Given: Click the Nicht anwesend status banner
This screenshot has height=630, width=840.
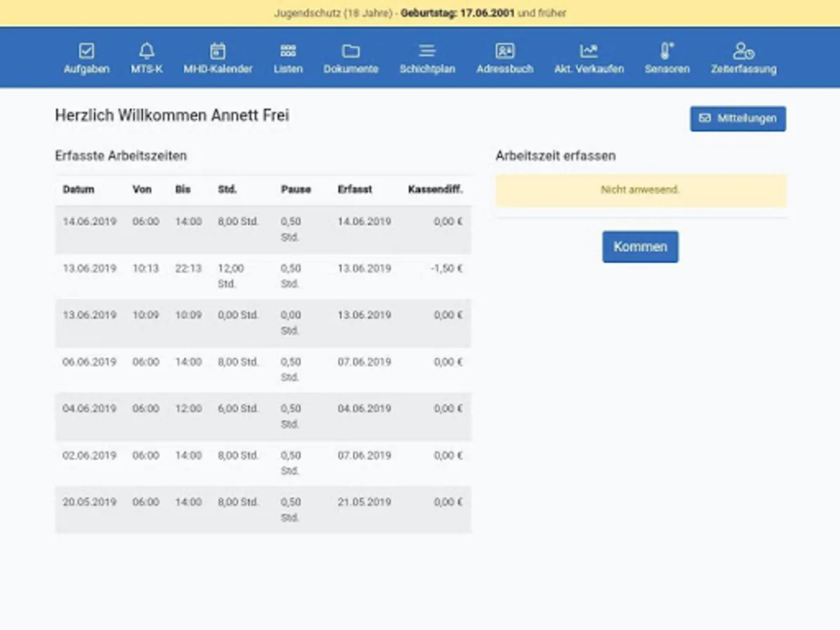Looking at the screenshot, I should (640, 190).
